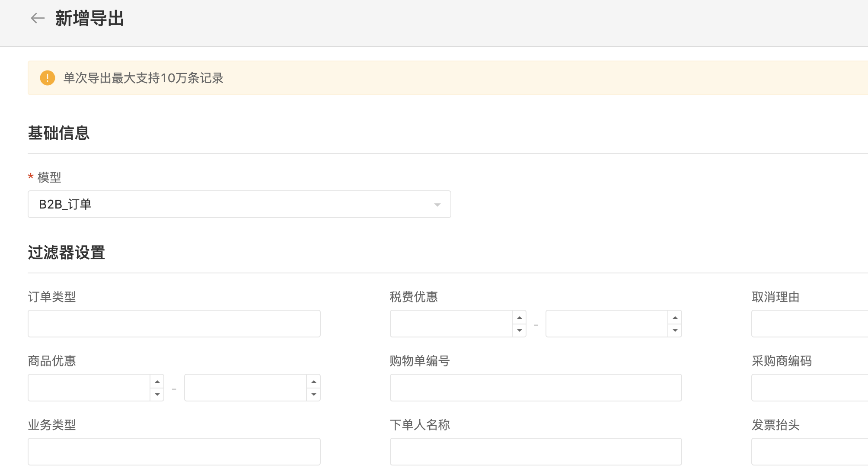Image resolution: width=868 pixels, height=475 pixels.
Task: Decrease the 商品优惠 minimum value with down arrow
Action: point(157,394)
